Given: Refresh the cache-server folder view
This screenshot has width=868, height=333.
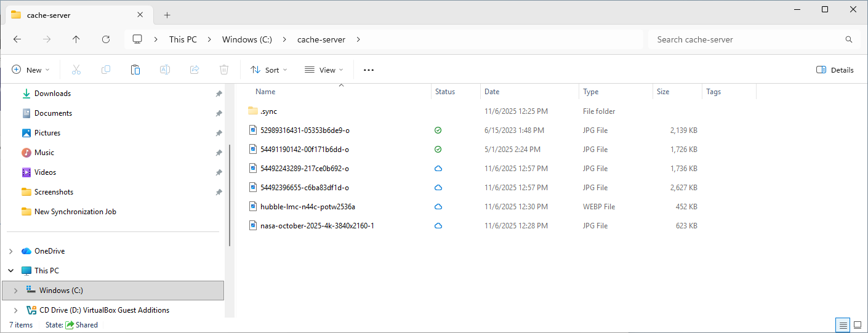Looking at the screenshot, I should pyautogui.click(x=106, y=39).
